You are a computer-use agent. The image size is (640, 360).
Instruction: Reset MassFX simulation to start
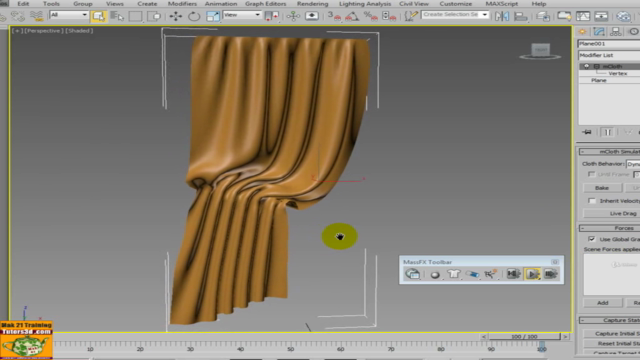(x=513, y=274)
